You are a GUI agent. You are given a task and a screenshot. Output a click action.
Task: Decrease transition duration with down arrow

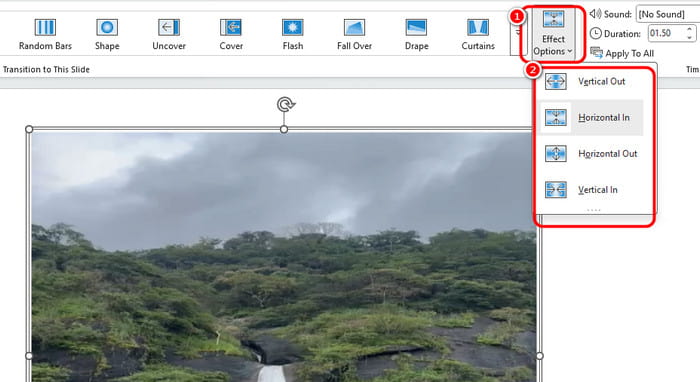690,37
